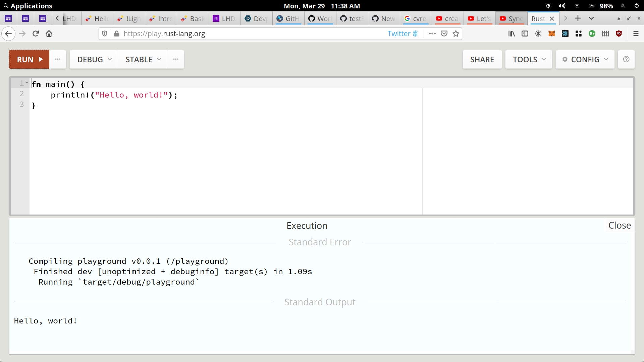Click the SHARE button
644x362 pixels.
(482, 59)
